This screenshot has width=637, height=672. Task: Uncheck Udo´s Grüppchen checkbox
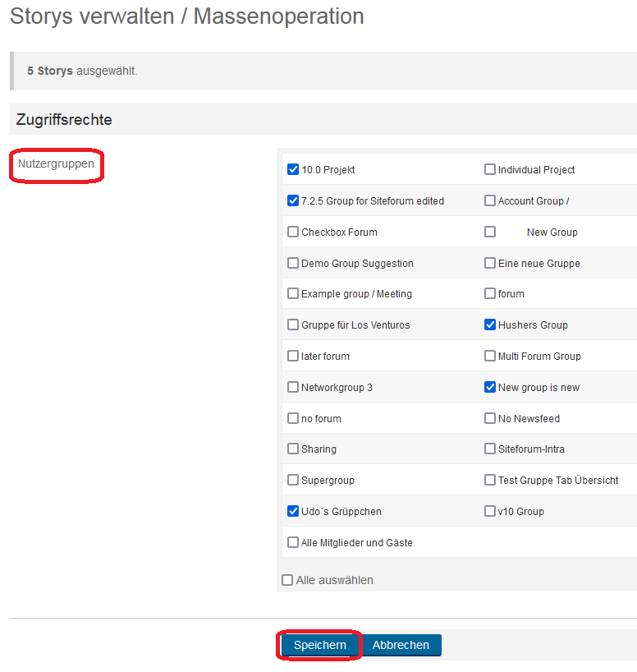click(293, 511)
